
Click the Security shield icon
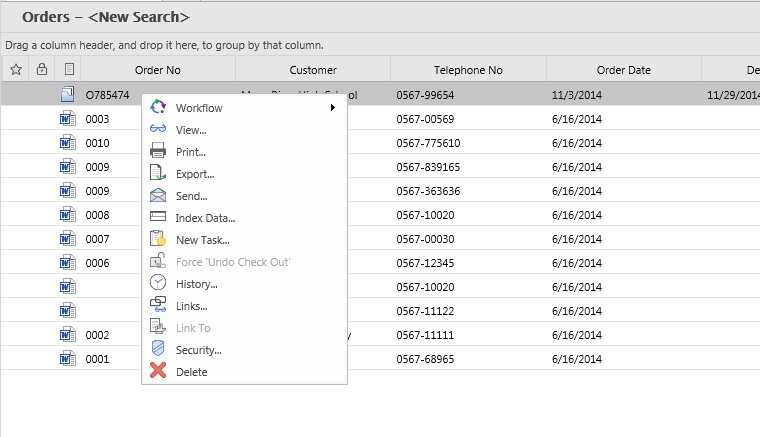point(158,349)
